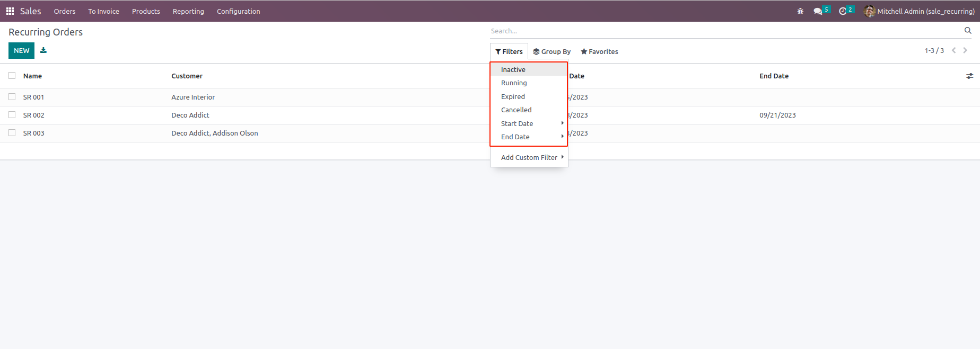Screen dimensions: 980x349
Task: Select the Cancelled filter
Action: tap(529, 110)
